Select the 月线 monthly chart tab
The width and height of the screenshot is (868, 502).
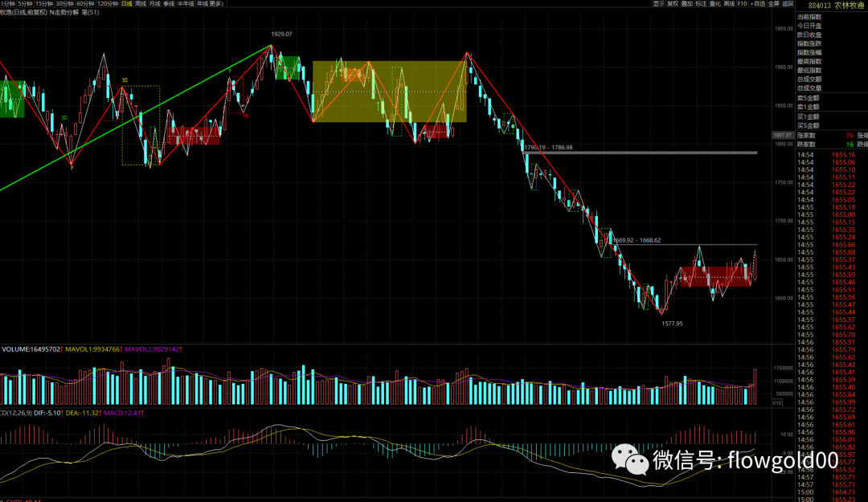155,4
